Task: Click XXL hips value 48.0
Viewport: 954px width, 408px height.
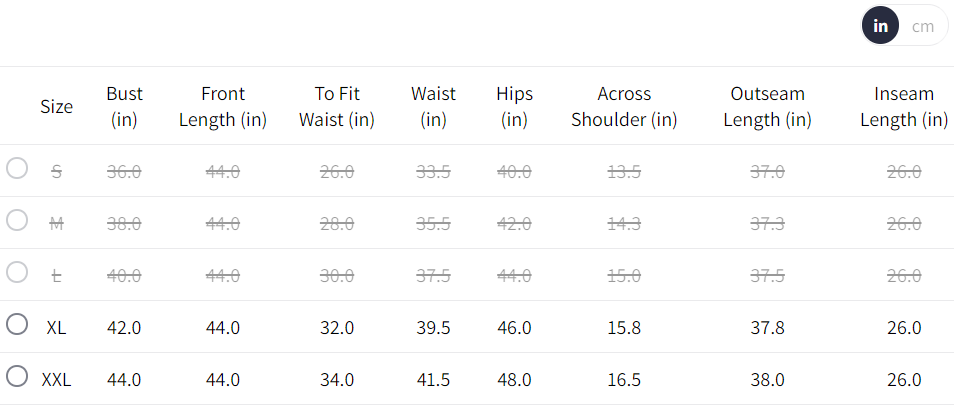Action: pyautogui.click(x=514, y=380)
